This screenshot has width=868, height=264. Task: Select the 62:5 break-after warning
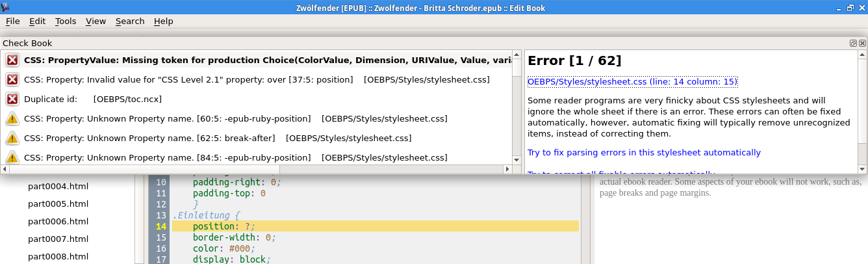click(x=256, y=138)
